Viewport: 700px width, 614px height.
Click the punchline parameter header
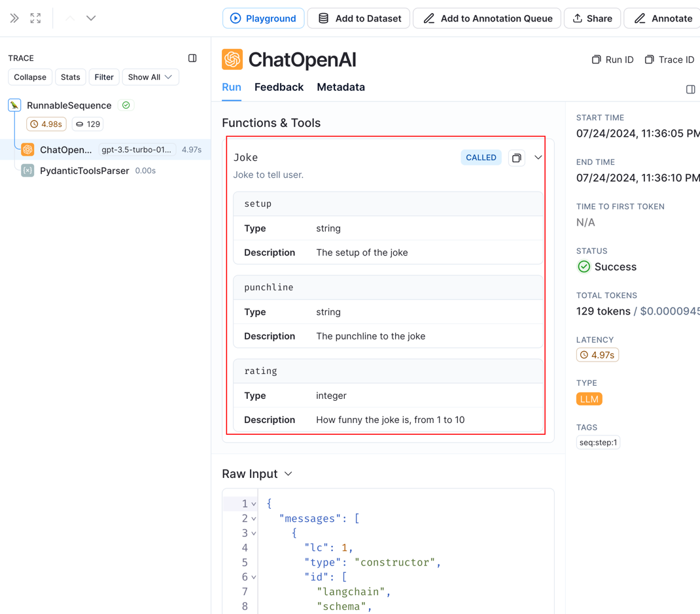click(388, 287)
